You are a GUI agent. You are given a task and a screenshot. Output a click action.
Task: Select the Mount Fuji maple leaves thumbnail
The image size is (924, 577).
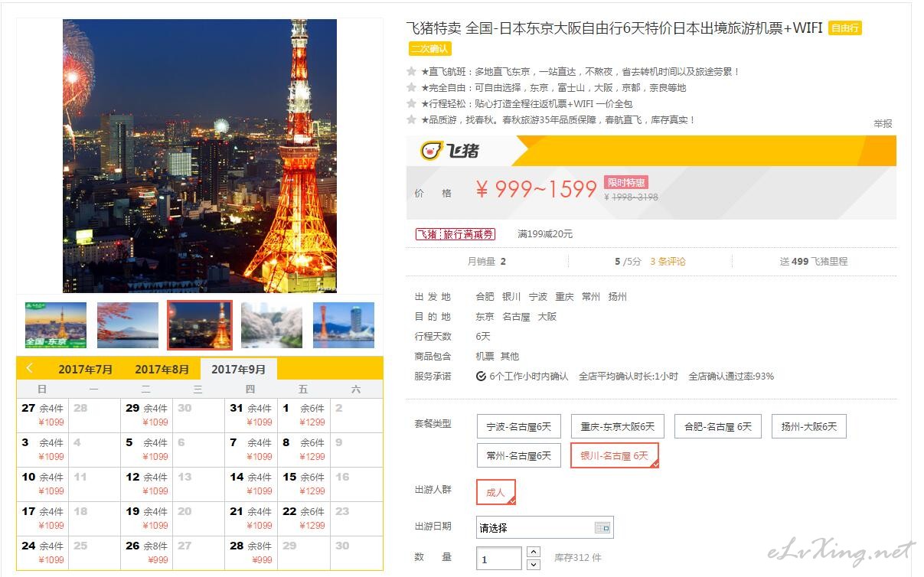coord(128,325)
